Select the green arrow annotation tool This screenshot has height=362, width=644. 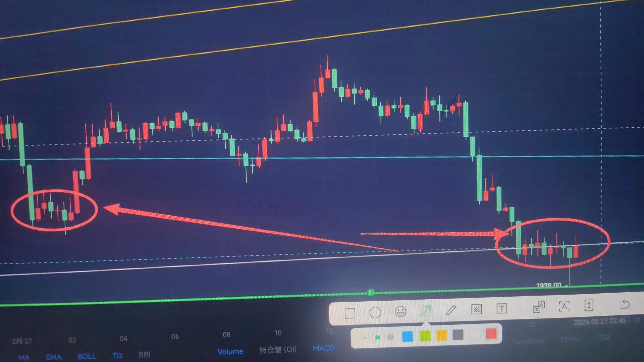tap(426, 311)
